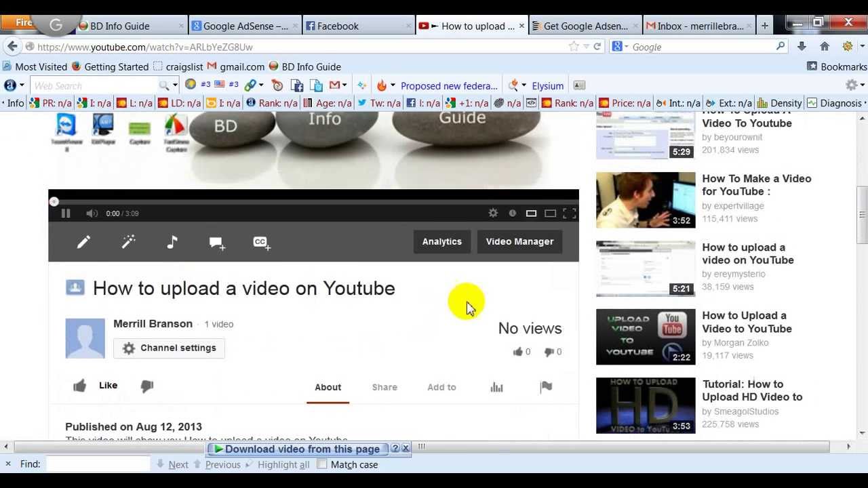
Task: Select the About tab
Action: pos(328,387)
